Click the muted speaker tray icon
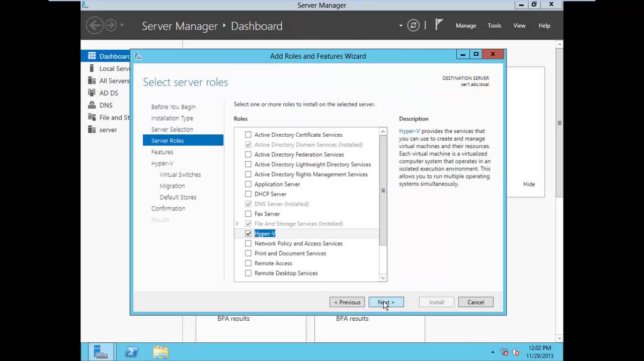Viewport: 644px width, 361px height. coord(516,352)
